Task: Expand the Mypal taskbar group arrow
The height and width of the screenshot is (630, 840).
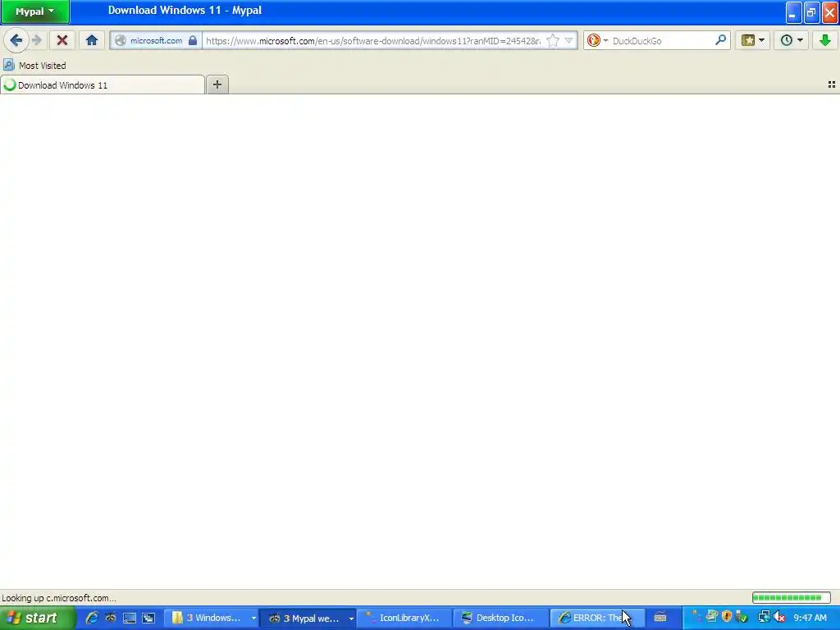Action: coord(351,619)
